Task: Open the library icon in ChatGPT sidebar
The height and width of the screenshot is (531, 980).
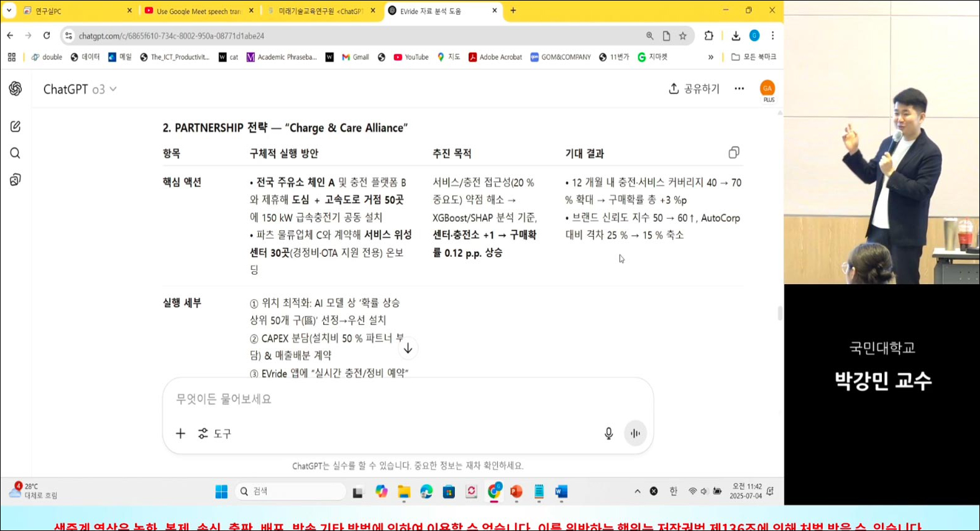Action: [16, 180]
